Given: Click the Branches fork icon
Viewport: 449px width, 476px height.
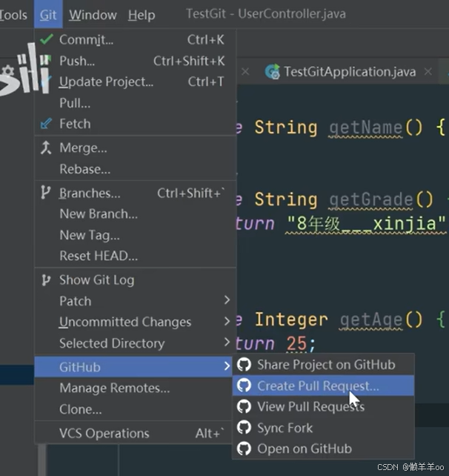Looking at the screenshot, I should [x=45, y=193].
